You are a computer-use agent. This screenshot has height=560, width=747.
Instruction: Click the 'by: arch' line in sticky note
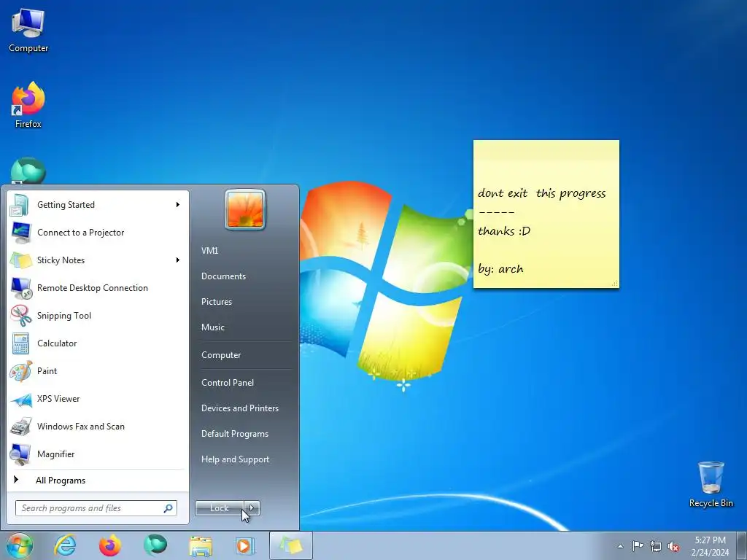pos(500,269)
